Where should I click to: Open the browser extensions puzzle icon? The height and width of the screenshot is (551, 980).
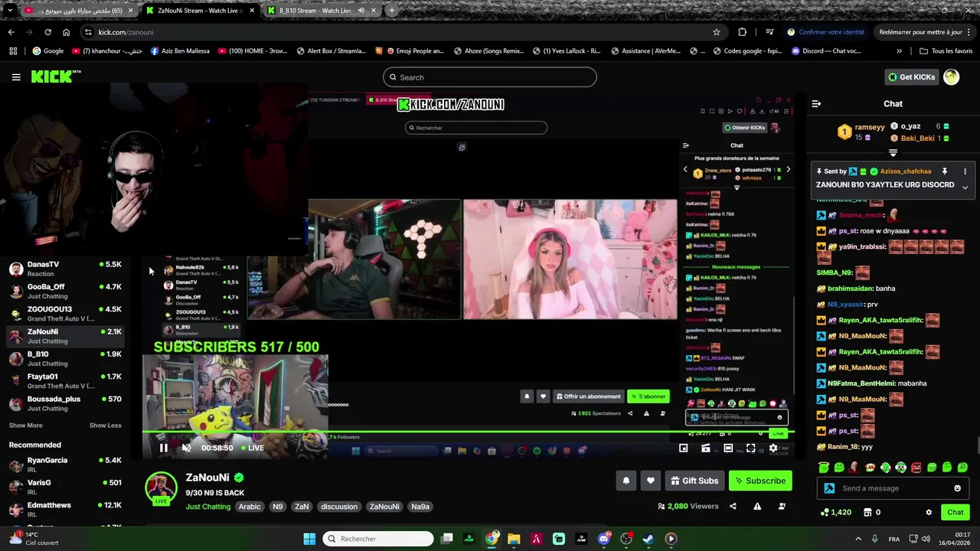coord(743,32)
